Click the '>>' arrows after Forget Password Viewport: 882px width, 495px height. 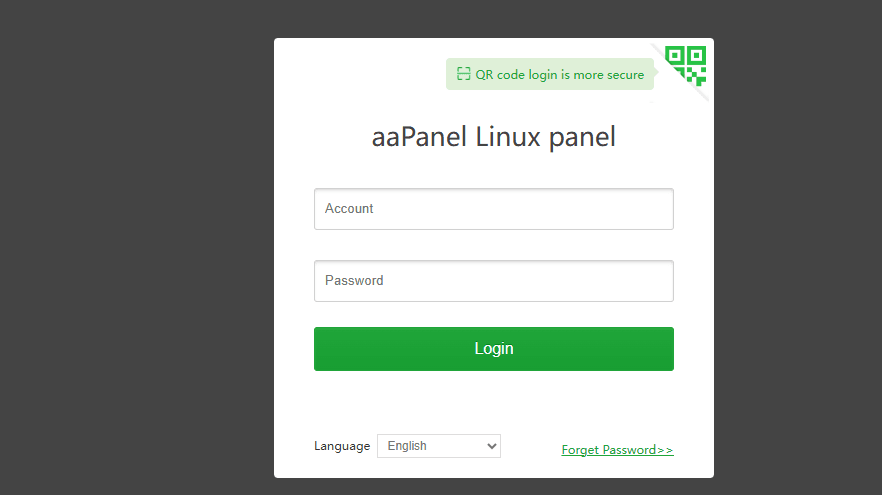point(665,450)
